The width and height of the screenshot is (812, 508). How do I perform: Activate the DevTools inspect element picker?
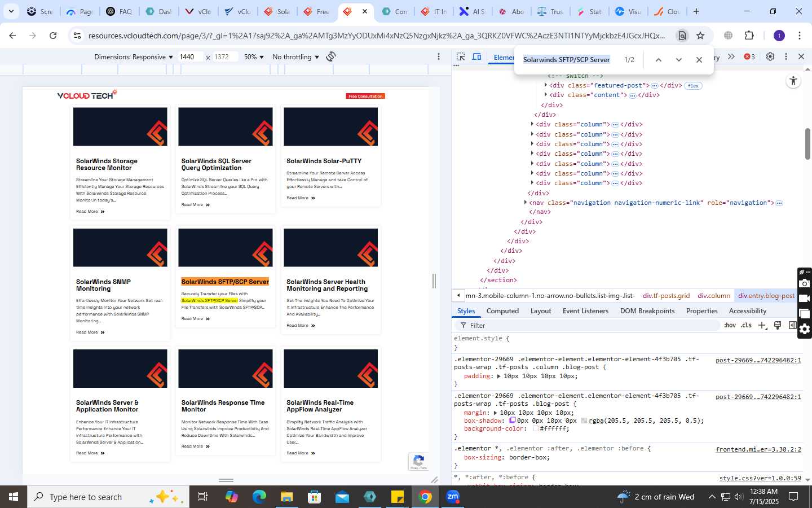tap(461, 57)
